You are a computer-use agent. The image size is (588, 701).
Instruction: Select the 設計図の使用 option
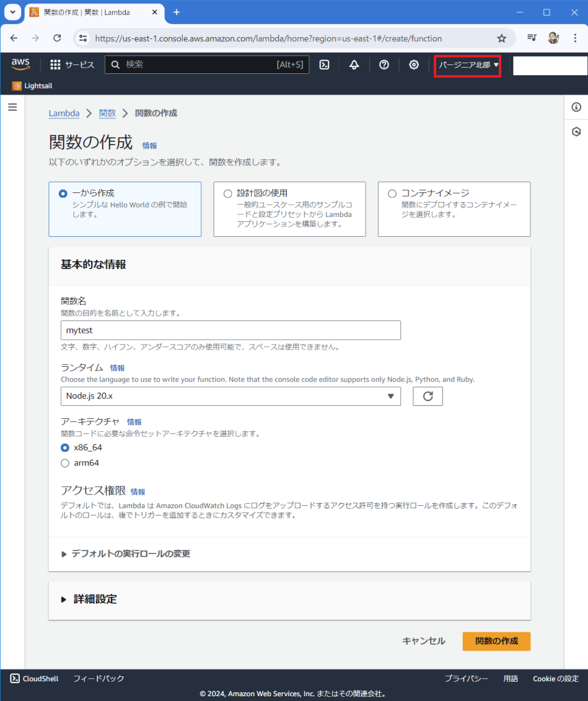tap(228, 194)
